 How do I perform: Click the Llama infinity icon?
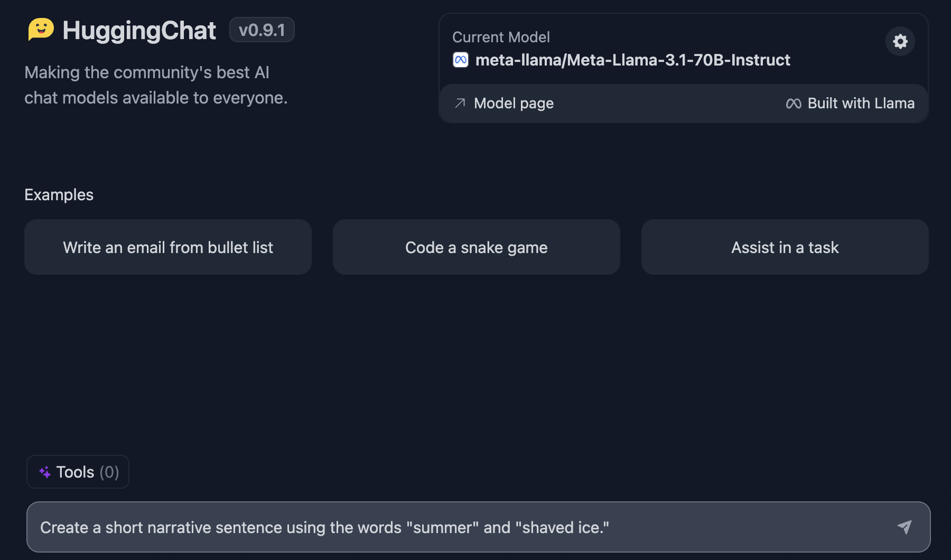[x=794, y=104]
